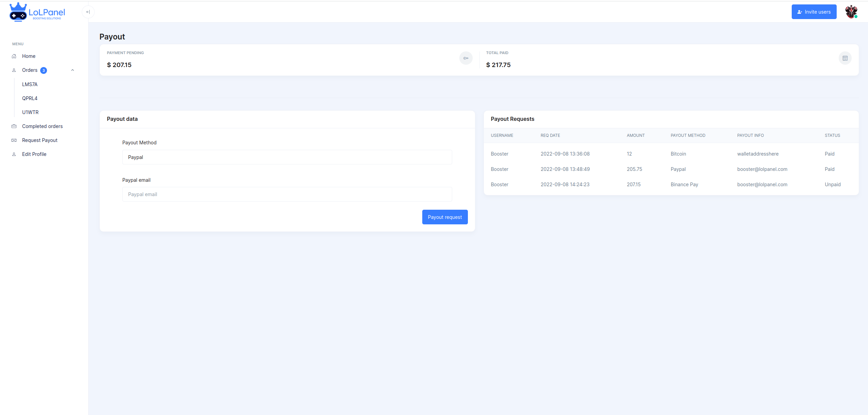Click the key icon beside Payment Pending
868x415 pixels.
465,58
